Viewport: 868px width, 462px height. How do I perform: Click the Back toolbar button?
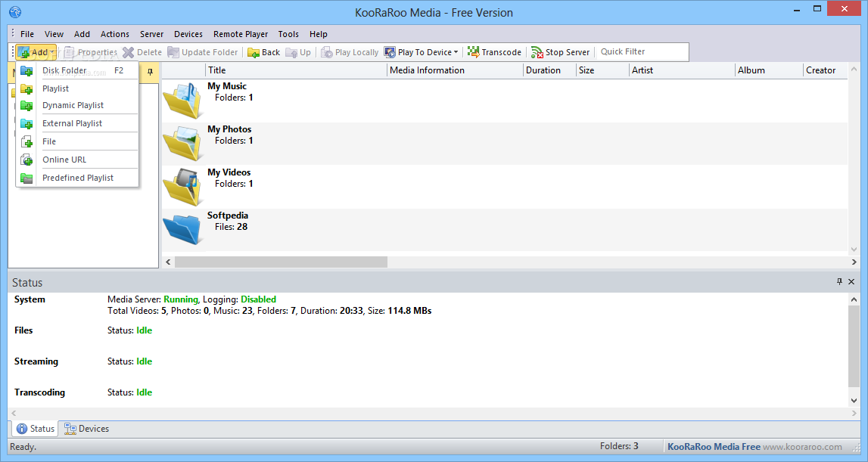pyautogui.click(x=264, y=52)
